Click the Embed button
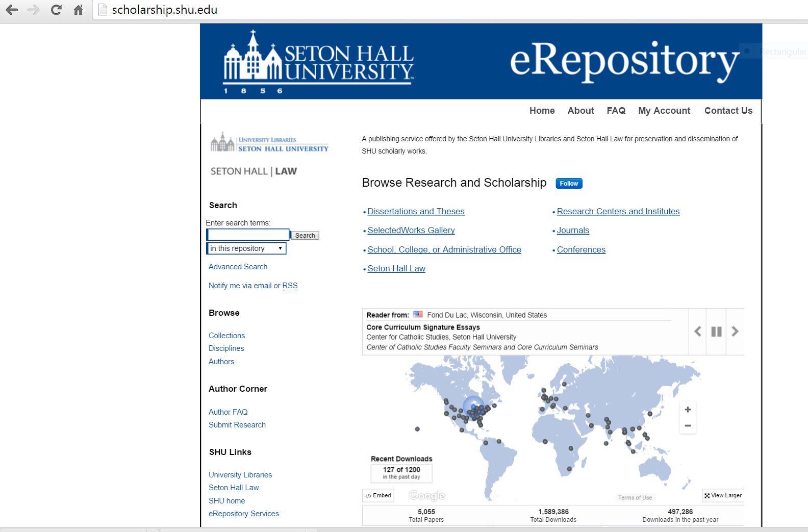This screenshot has width=808, height=532. [378, 495]
